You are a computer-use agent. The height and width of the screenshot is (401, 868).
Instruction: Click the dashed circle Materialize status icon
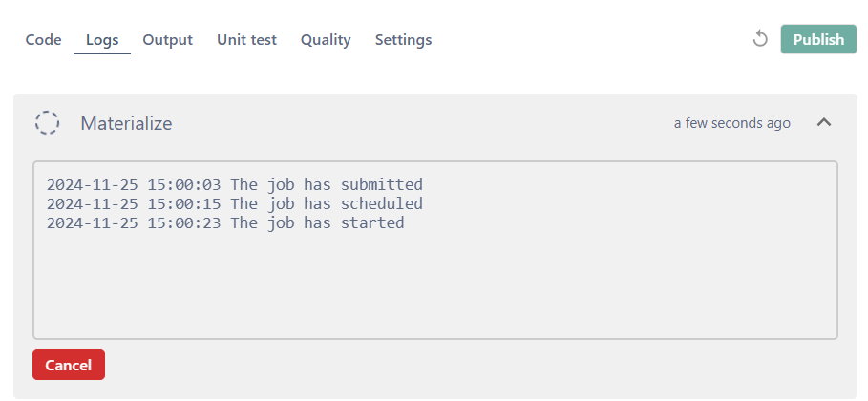click(47, 122)
